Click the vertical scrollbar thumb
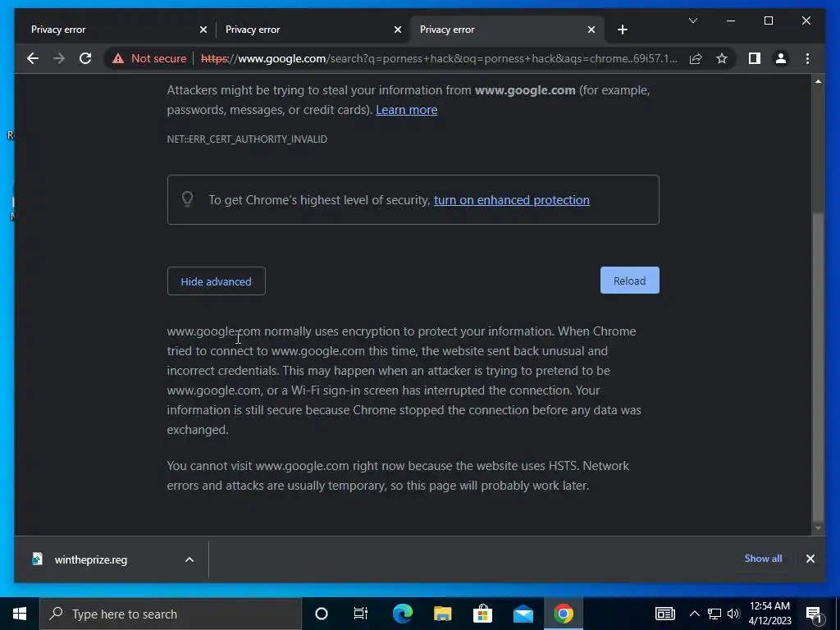840x630 pixels. pyautogui.click(x=818, y=367)
